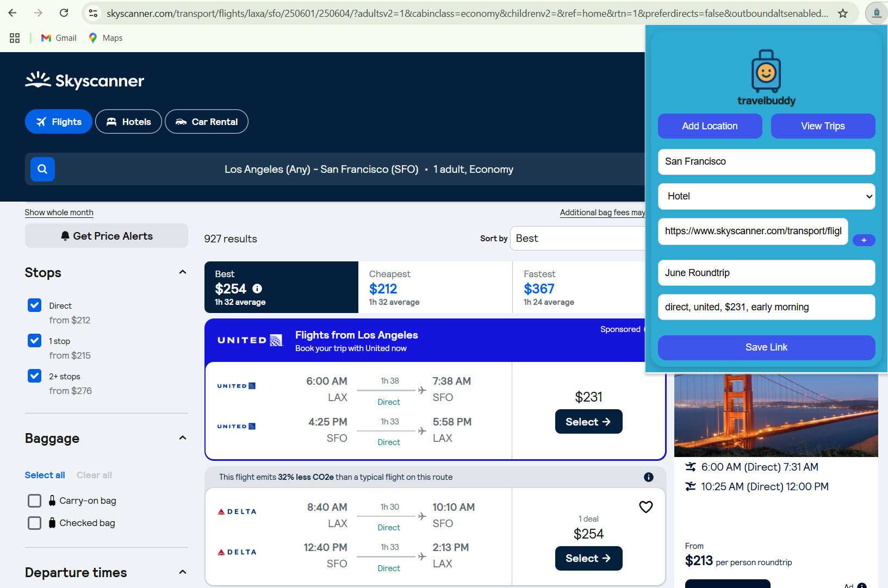The image size is (888, 588).
Task: Check the Checked bag checkbox
Action: (x=34, y=523)
